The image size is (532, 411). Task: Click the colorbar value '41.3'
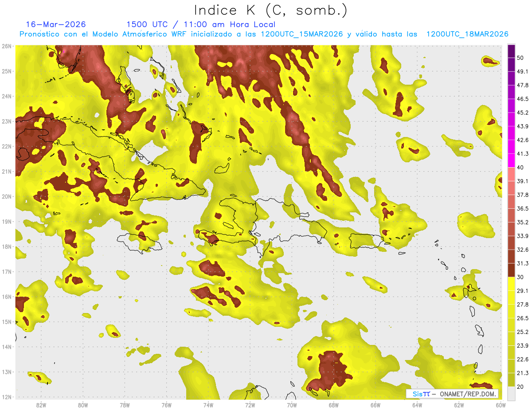tap(523, 154)
